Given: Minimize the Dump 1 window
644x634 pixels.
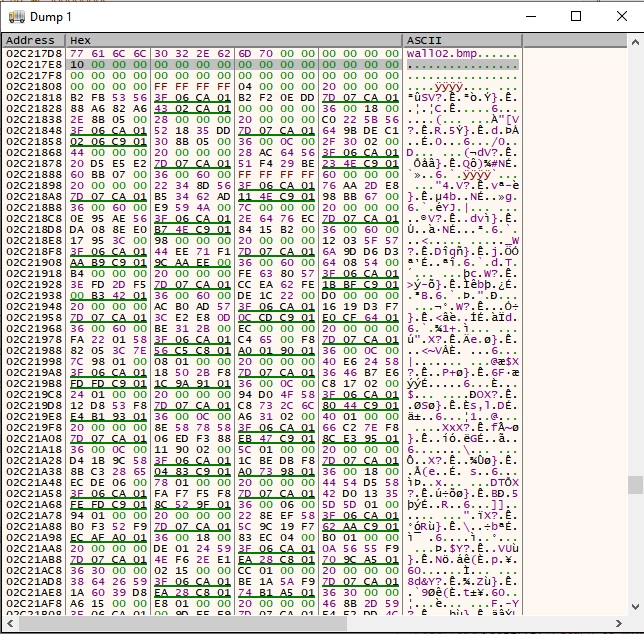Looking at the screenshot, I should coord(530,17).
